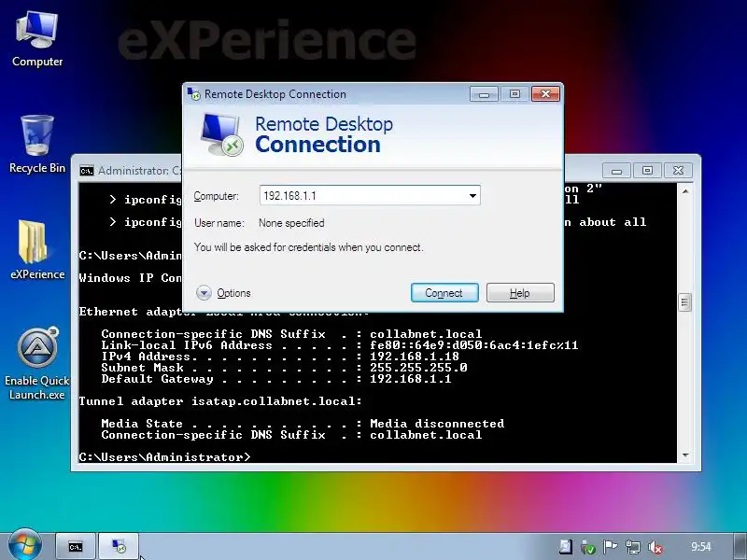The width and height of the screenshot is (747, 560).
Task: Click the Command Prompt scroll down arrow
Action: [x=685, y=455]
